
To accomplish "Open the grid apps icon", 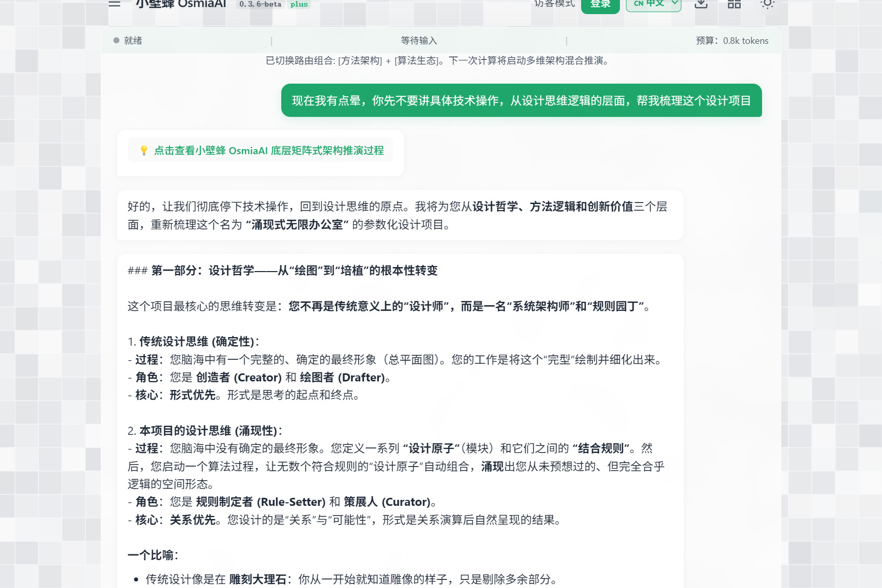I will point(734,4).
